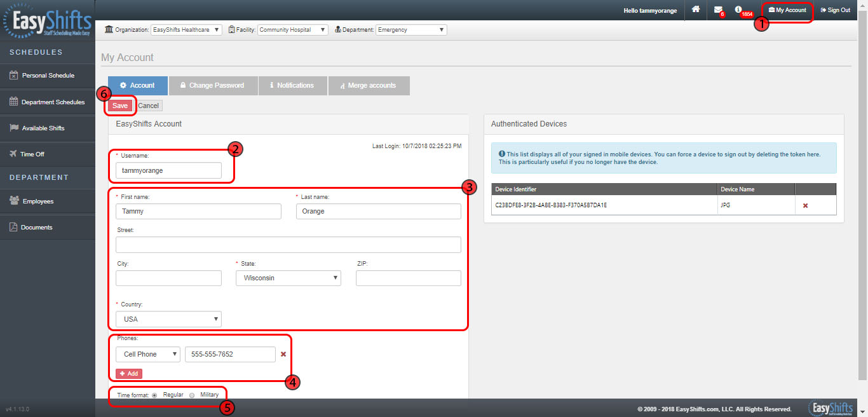Click the version number v4.1.13.0
The width and height of the screenshot is (868, 417).
pyautogui.click(x=18, y=409)
